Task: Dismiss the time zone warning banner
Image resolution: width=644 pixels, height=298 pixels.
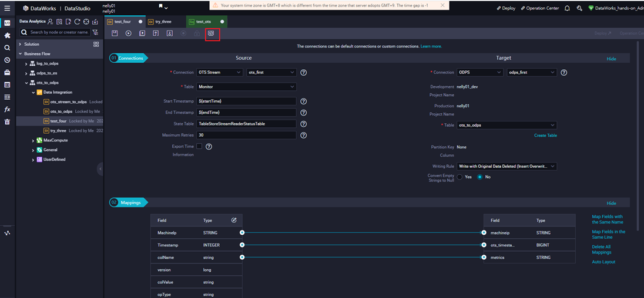Action: tap(442, 5)
